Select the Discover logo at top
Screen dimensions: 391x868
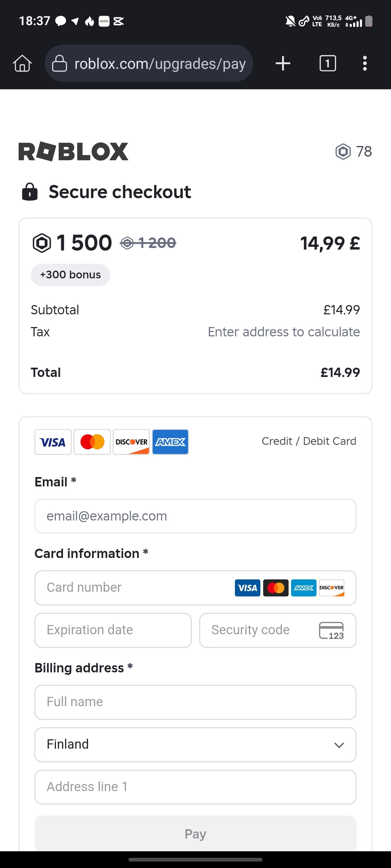(x=131, y=442)
